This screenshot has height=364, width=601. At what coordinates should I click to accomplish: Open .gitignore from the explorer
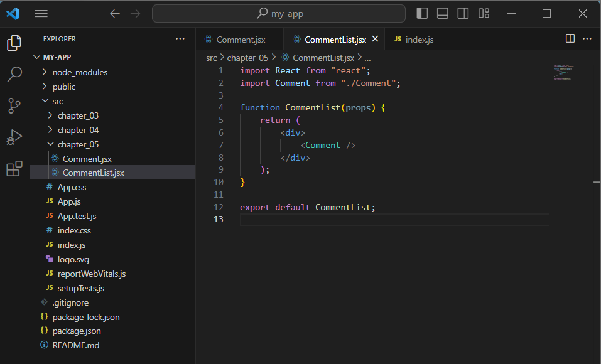coord(112,302)
